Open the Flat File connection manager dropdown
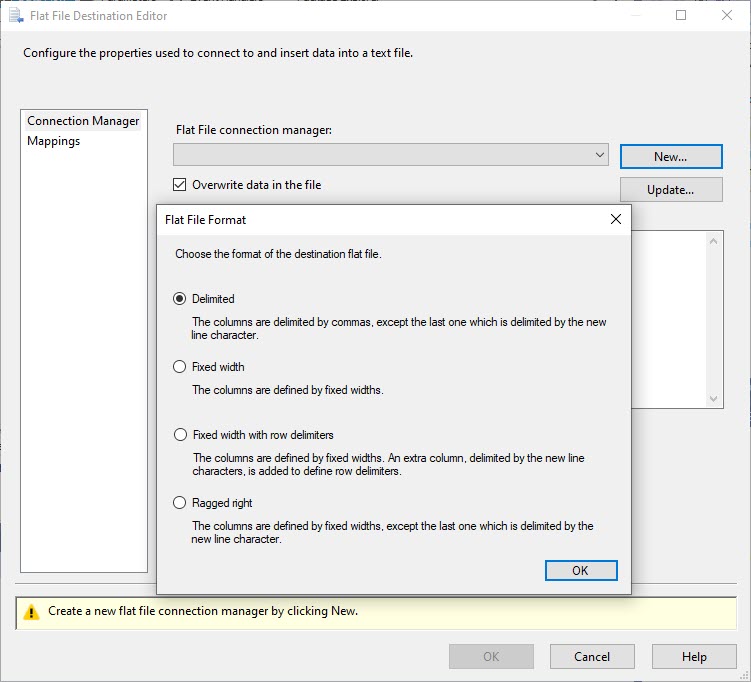The height and width of the screenshot is (682, 751). (x=599, y=155)
